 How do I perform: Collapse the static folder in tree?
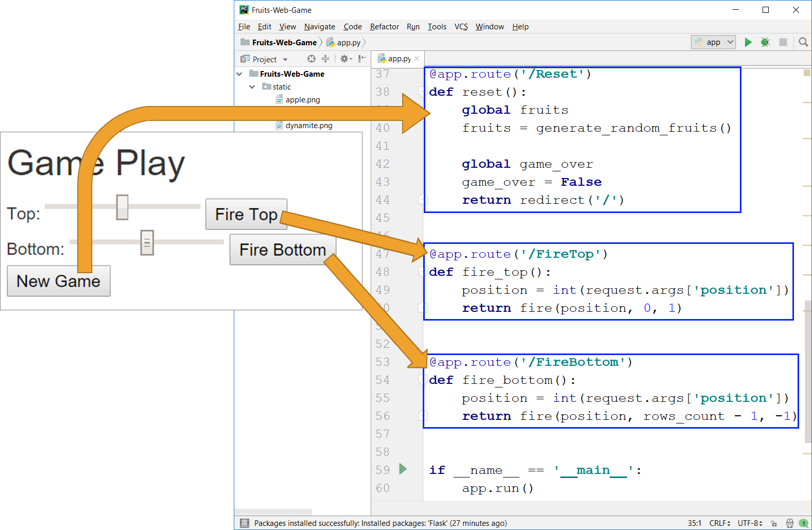(252, 87)
